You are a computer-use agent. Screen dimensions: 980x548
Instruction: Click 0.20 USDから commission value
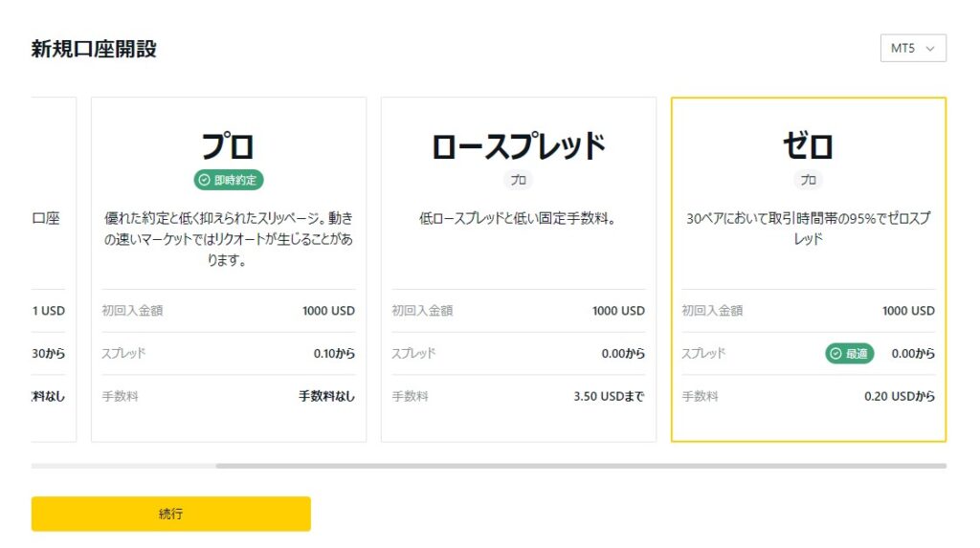click(x=900, y=396)
